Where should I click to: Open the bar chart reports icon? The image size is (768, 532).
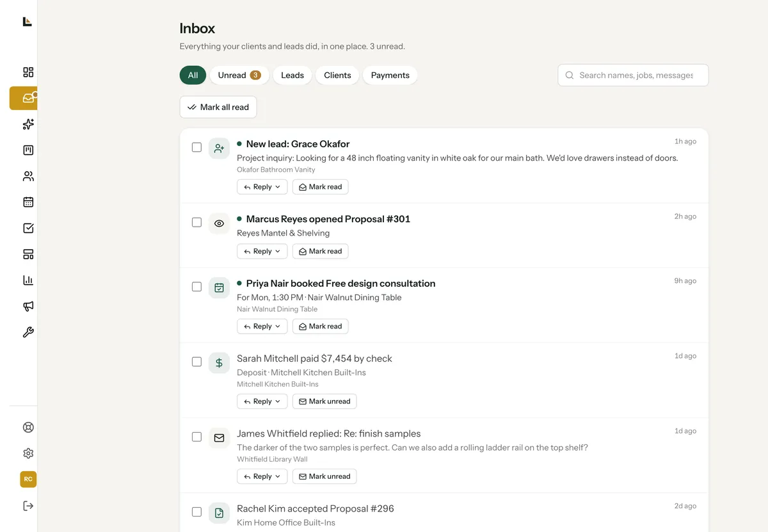coord(28,280)
